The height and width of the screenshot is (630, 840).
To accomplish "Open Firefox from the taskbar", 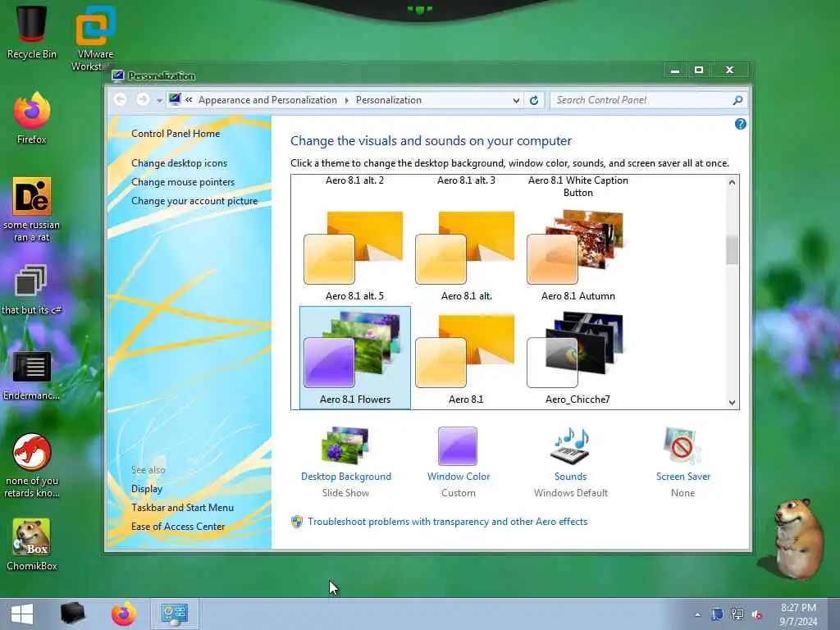I will click(124, 614).
